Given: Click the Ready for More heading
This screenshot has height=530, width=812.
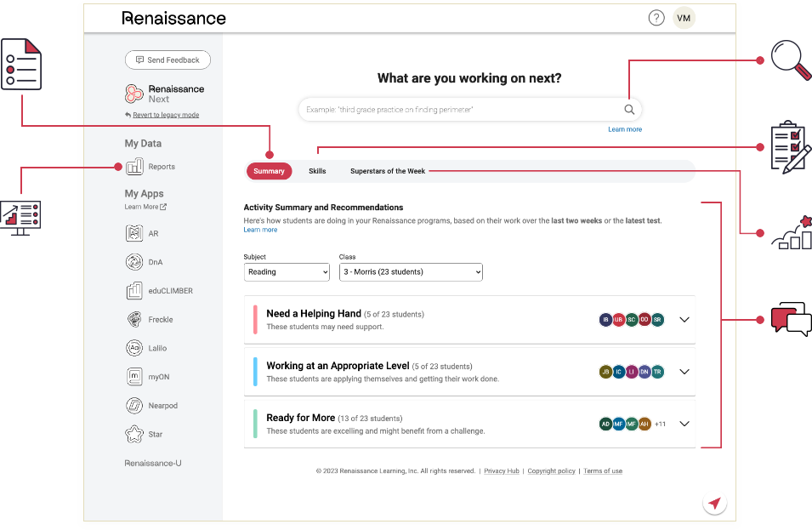Looking at the screenshot, I should [300, 418].
